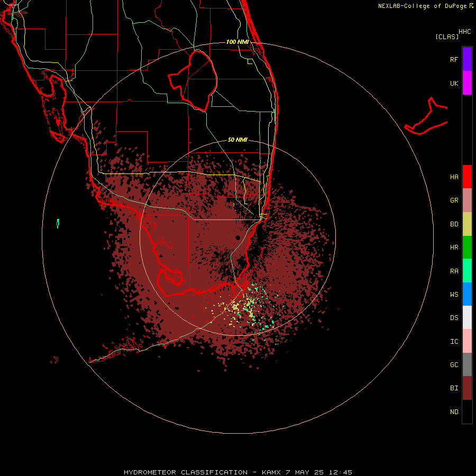This screenshot has height=476, width=476.
Task: Click the 'KAMX' station identifier
Action: coord(271,472)
